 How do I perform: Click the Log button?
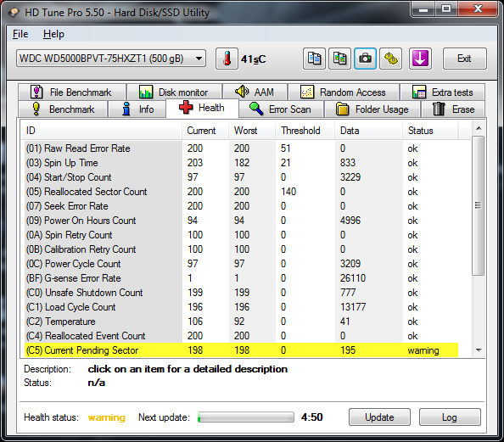(450, 417)
